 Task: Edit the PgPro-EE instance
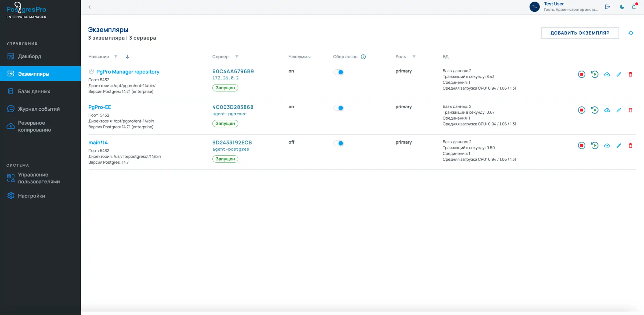(x=619, y=110)
